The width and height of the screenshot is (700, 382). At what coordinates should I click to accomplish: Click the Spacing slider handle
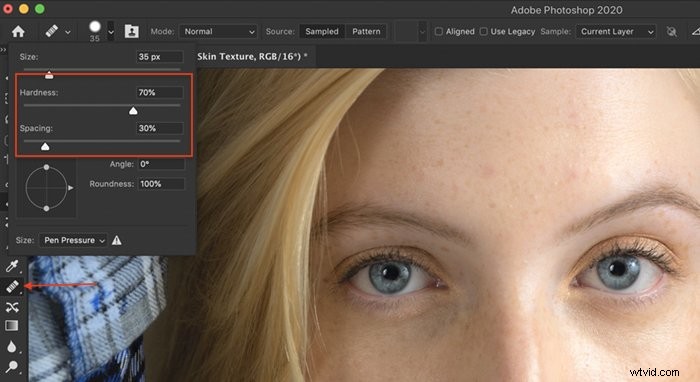click(x=45, y=147)
